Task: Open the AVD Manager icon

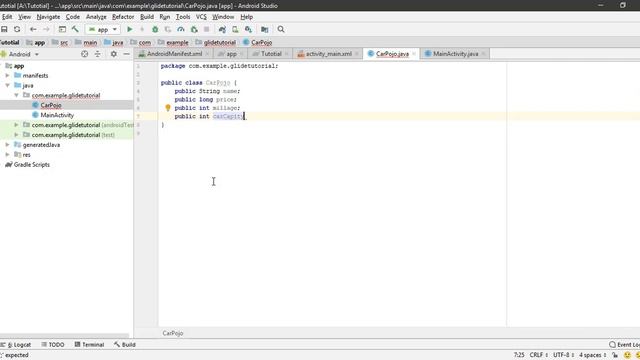Action: 235,29
